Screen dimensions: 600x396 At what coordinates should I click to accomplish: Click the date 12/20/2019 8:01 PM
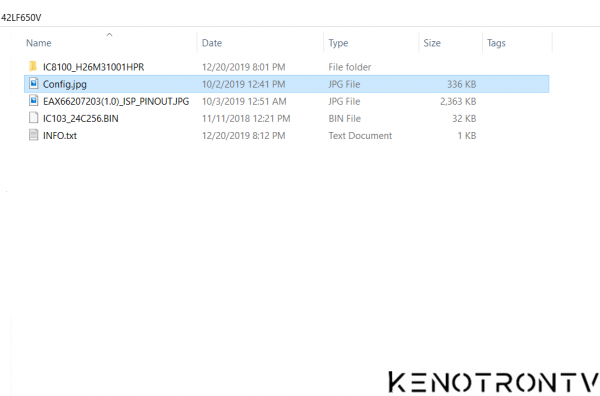243,67
